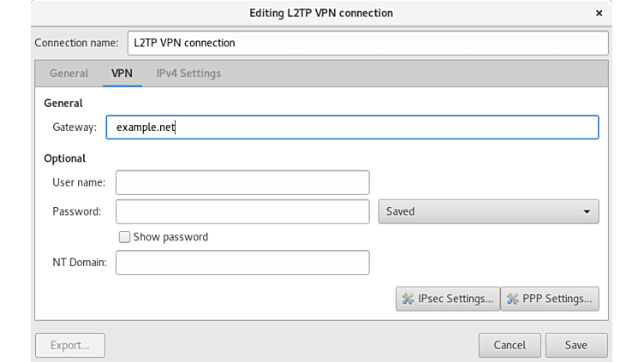Click the dialog title bar text
Image resolution: width=644 pixels, height=362 pixels.
[321, 13]
